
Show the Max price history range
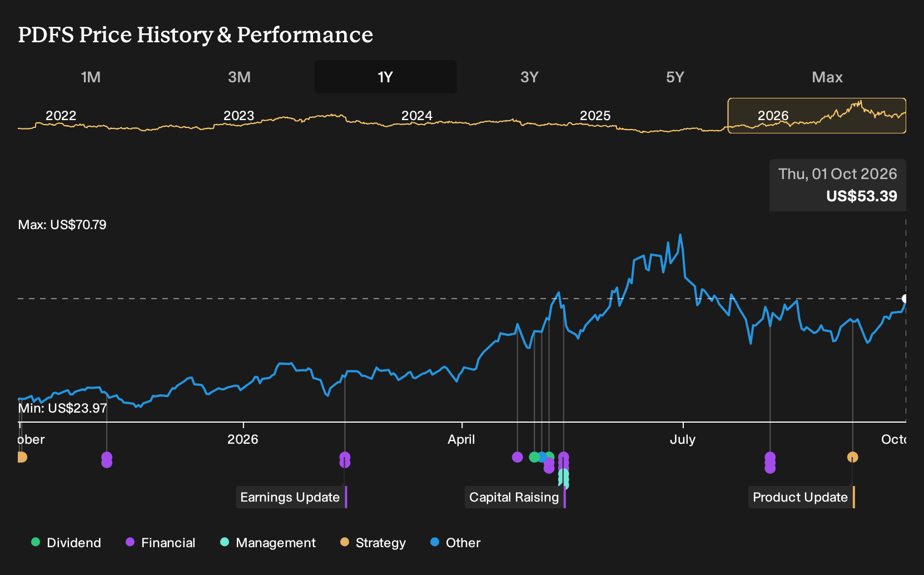827,77
